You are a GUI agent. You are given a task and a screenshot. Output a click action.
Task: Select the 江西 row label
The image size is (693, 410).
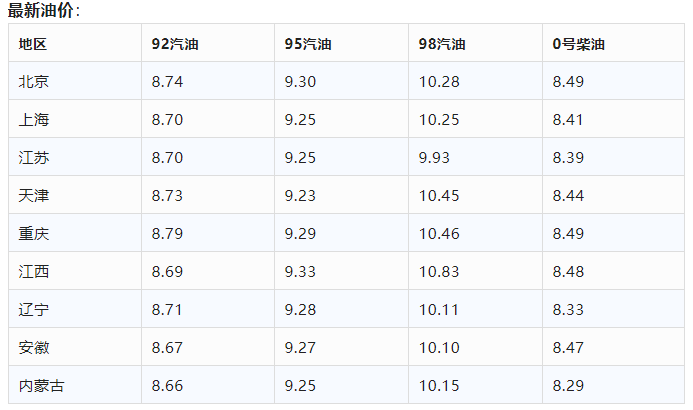(33, 272)
